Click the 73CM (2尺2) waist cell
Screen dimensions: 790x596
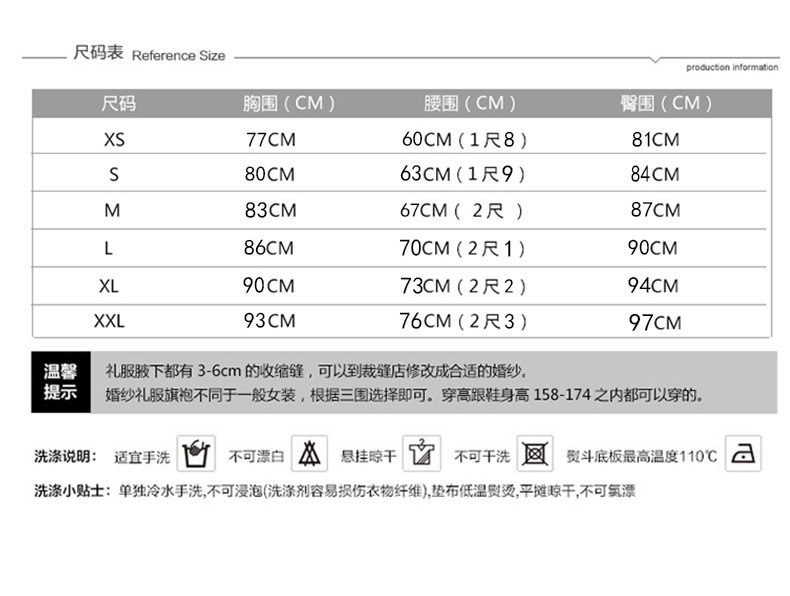click(x=464, y=286)
